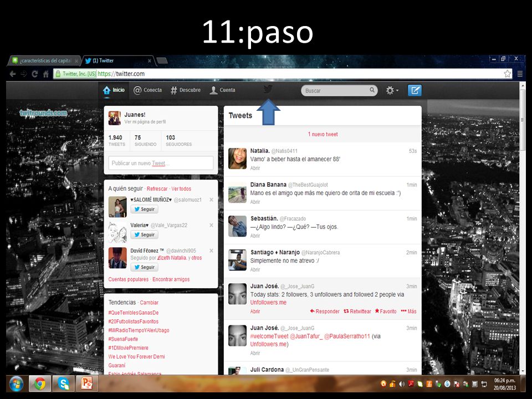Open trend #20FutbolistasFavoritos
Screen dimensions: 532x399
click(134, 321)
